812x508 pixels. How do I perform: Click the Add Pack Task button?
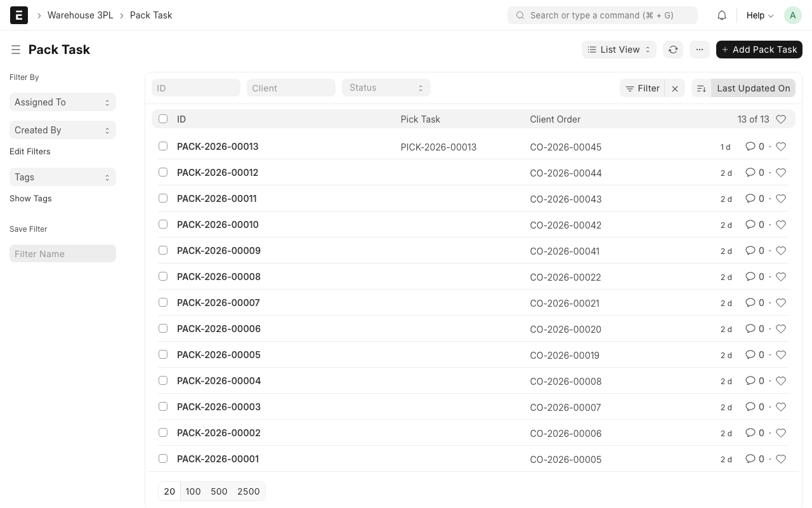[x=759, y=50]
